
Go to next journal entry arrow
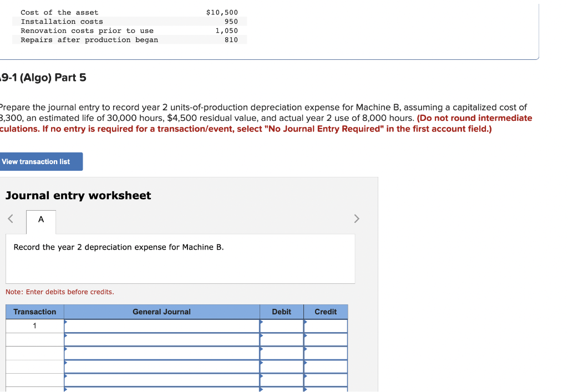pos(357,218)
